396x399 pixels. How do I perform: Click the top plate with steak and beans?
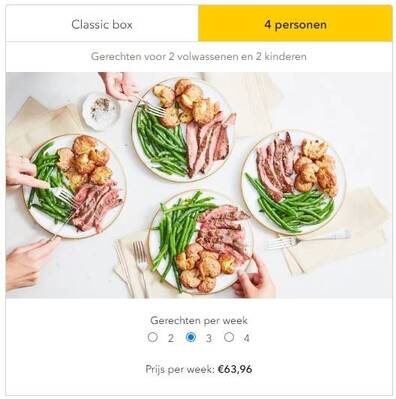[184, 130]
